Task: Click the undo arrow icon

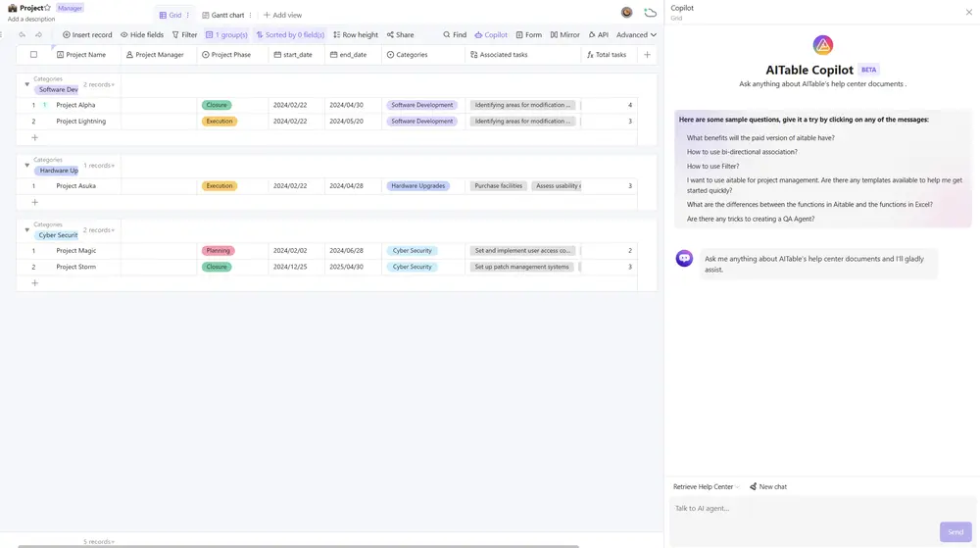Action: (23, 35)
